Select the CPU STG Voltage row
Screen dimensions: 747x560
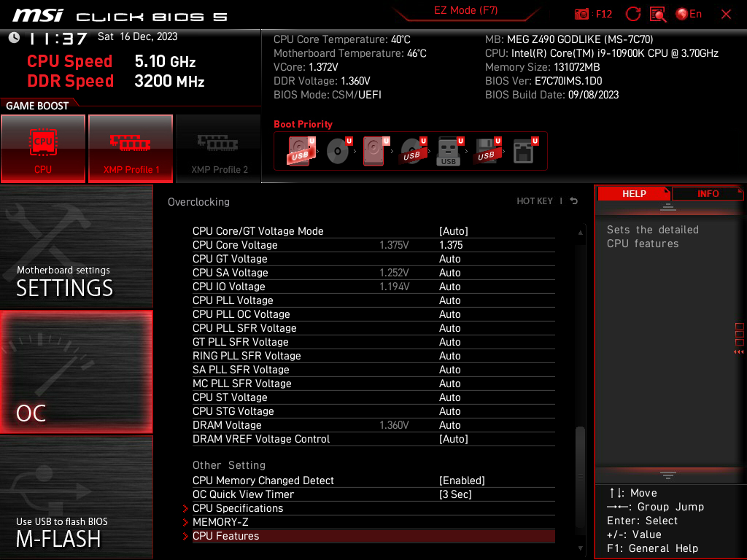tap(373, 411)
